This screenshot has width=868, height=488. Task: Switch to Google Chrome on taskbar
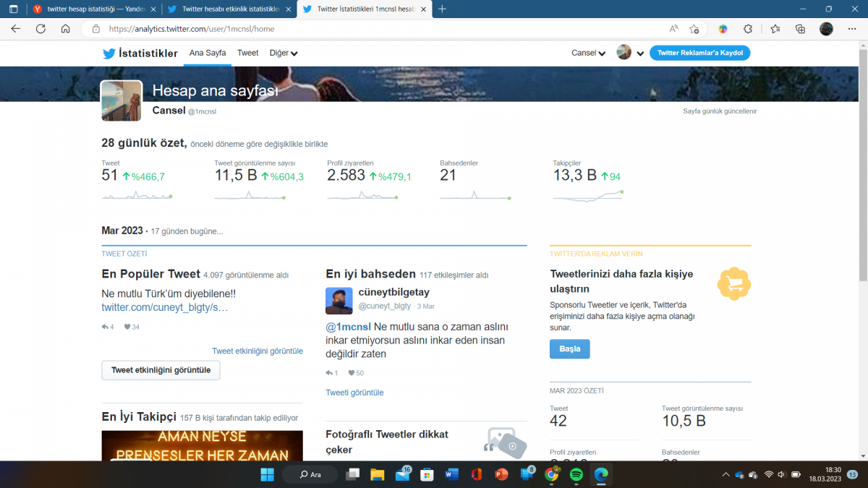coord(552,474)
